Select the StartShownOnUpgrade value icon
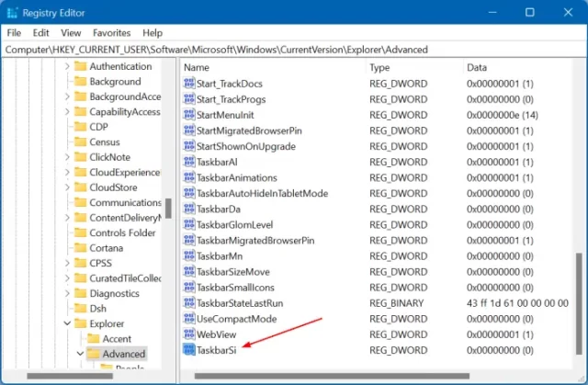 tap(189, 146)
